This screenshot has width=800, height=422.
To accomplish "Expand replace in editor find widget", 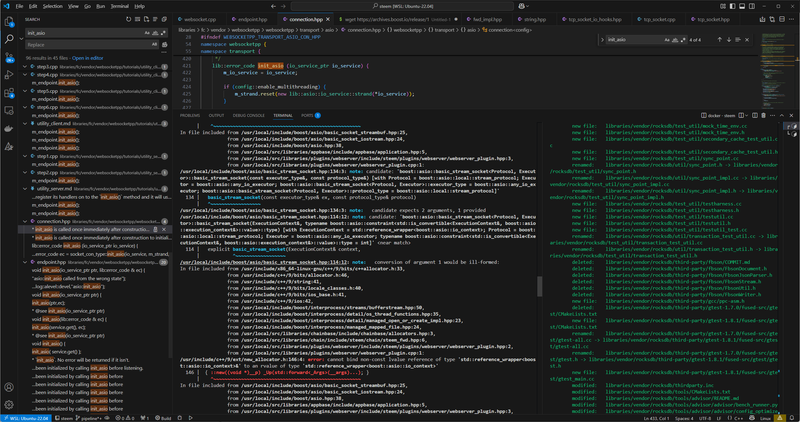I will [602, 39].
